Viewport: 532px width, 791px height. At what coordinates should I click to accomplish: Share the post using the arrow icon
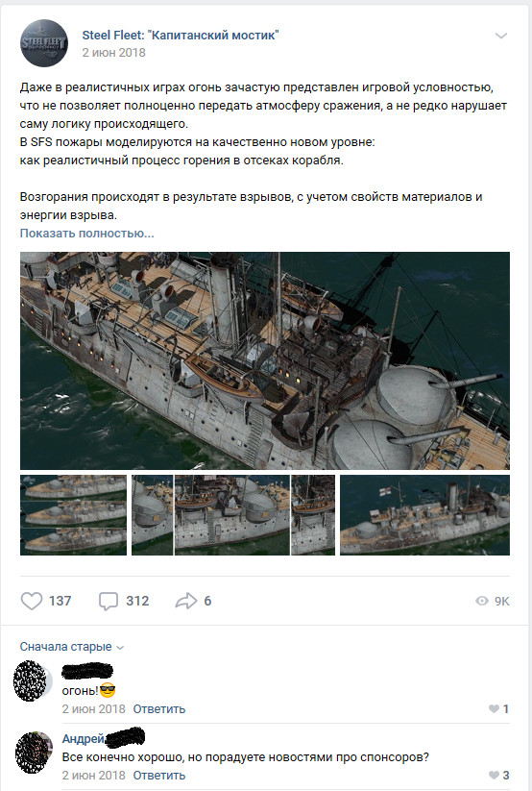(x=185, y=601)
